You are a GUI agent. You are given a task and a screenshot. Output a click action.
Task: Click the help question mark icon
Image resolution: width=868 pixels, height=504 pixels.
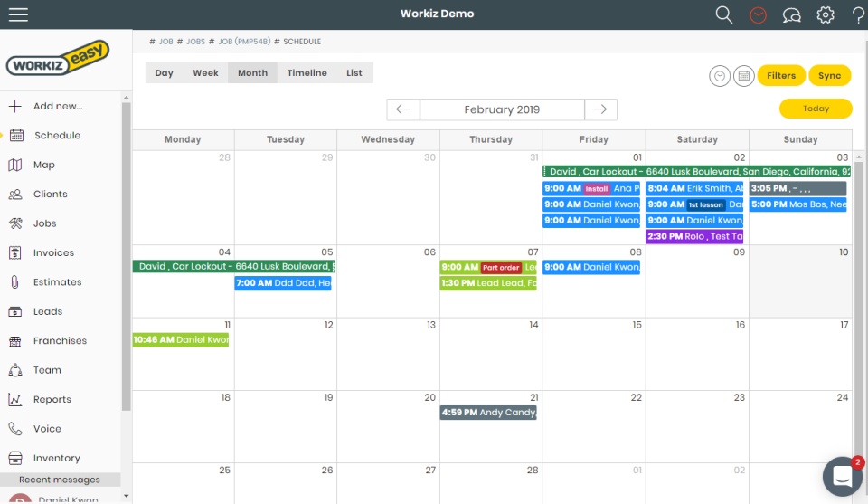pyautogui.click(x=858, y=15)
